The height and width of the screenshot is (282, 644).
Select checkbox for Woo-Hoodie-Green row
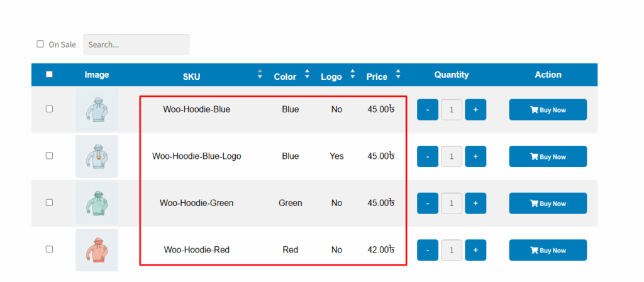(x=49, y=202)
